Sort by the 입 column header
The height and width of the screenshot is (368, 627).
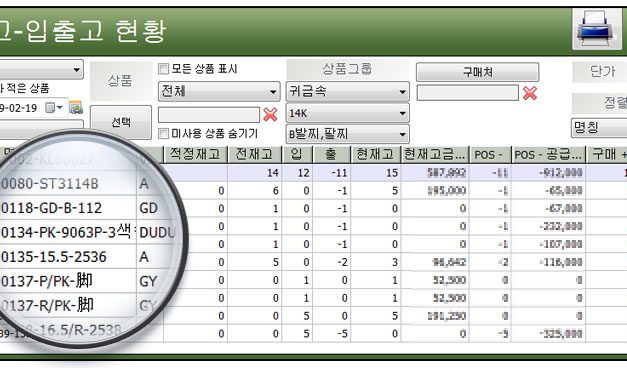pos(297,154)
